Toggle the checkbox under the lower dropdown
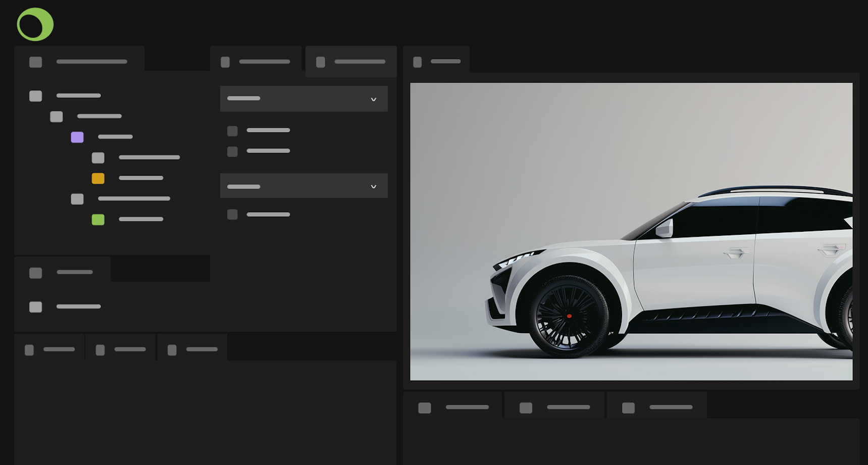Viewport: 868px width, 465px height. tap(232, 215)
